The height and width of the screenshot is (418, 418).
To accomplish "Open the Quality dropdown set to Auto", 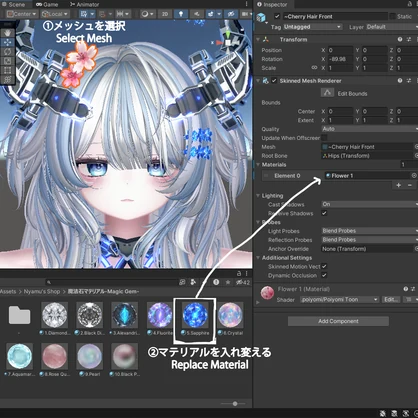I will point(369,129).
